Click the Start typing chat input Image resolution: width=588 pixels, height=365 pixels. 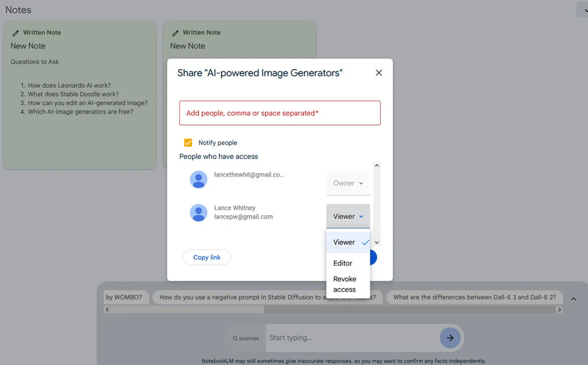click(352, 338)
